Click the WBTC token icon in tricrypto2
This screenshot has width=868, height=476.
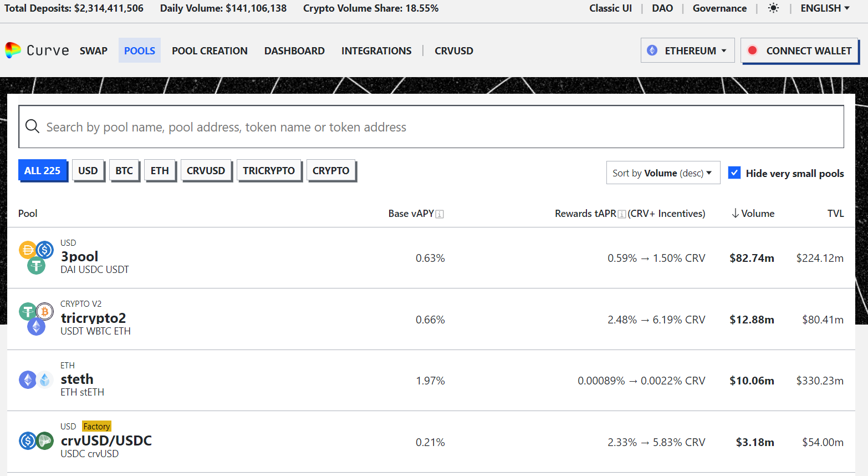tap(45, 311)
